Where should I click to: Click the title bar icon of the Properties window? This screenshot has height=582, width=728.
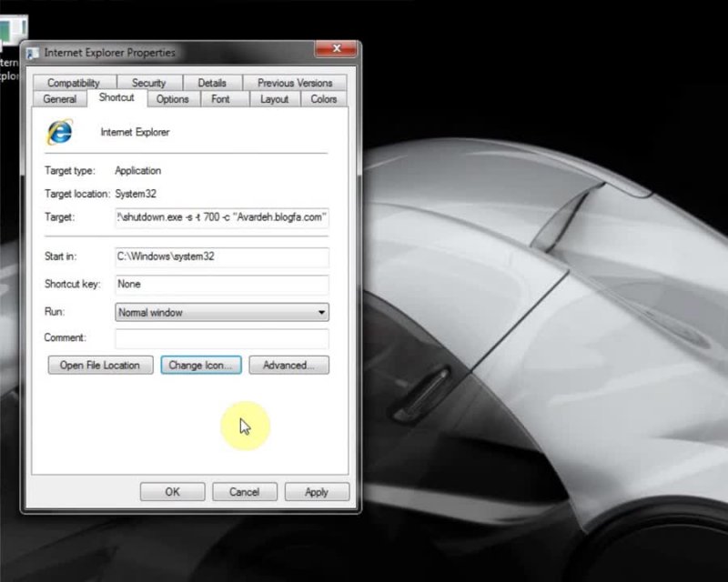click(33, 53)
